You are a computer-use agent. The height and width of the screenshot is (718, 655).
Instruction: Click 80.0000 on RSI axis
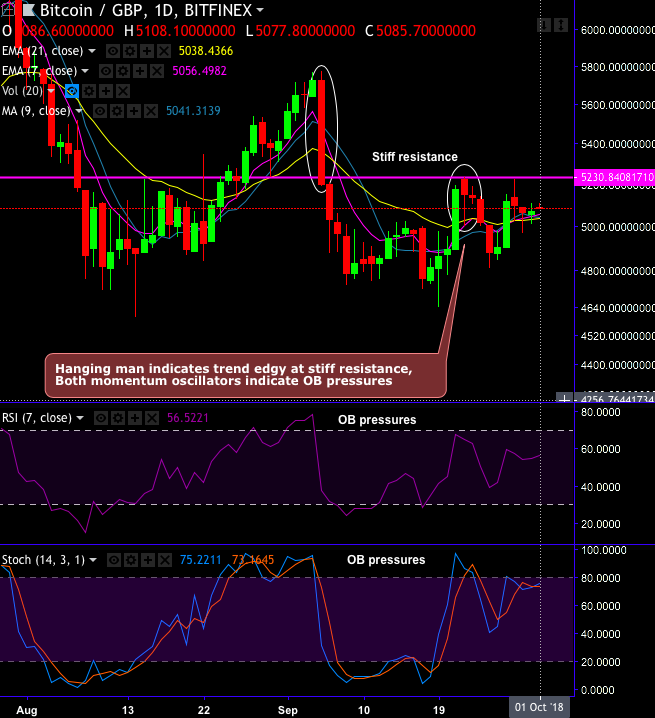(600, 412)
